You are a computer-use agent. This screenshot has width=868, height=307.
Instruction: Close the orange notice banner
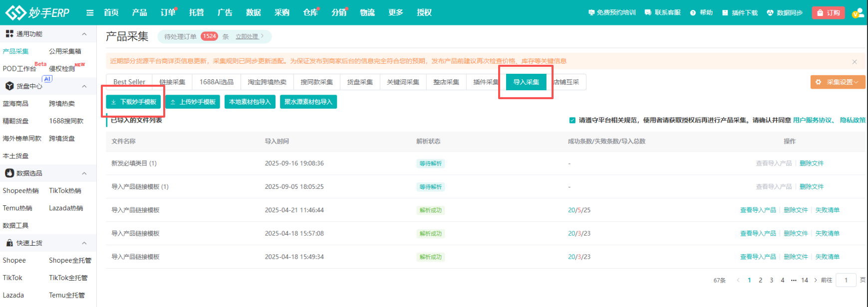[855, 62]
